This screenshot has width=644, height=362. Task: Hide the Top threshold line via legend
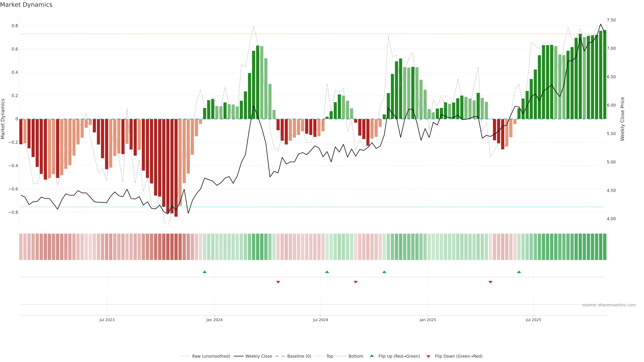(x=330, y=356)
